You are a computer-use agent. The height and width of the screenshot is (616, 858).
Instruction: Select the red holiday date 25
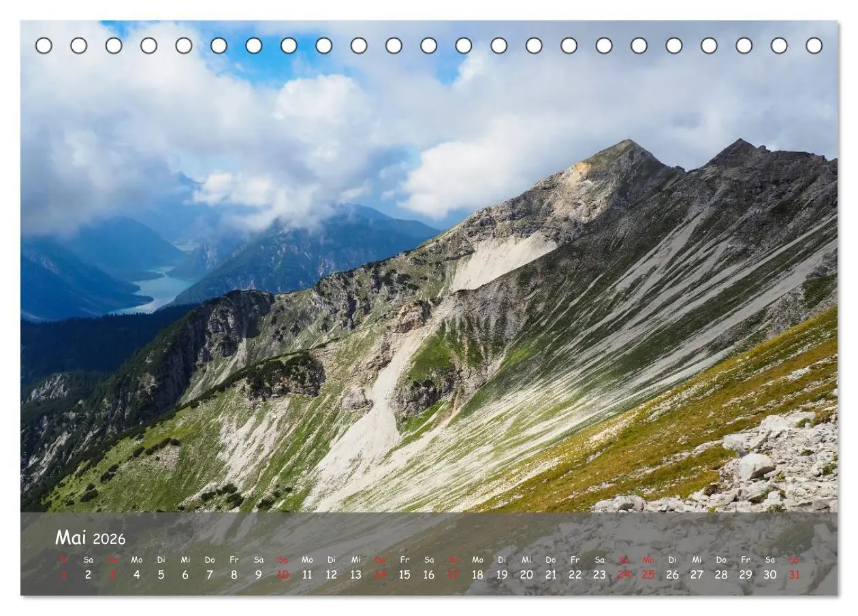(648, 574)
